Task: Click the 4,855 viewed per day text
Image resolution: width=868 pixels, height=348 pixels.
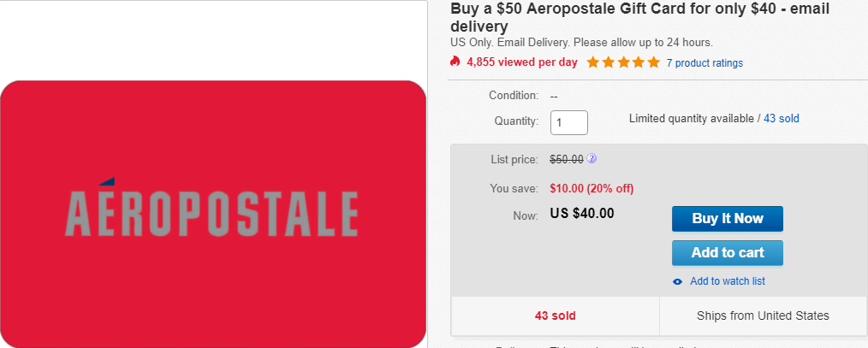Action: click(x=522, y=62)
